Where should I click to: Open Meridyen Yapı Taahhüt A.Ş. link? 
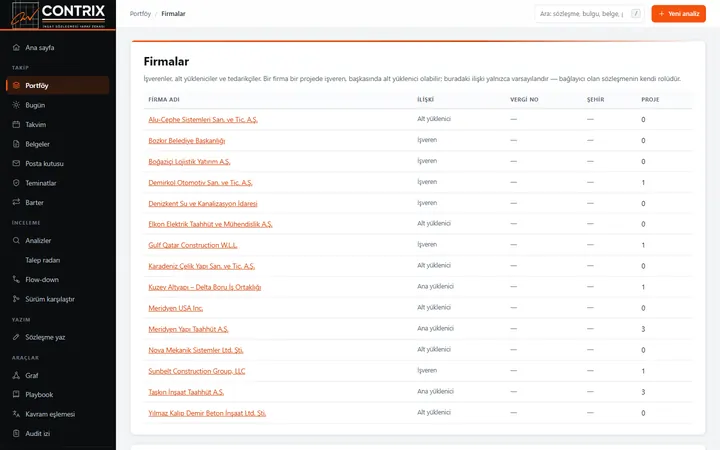pyautogui.click(x=188, y=329)
